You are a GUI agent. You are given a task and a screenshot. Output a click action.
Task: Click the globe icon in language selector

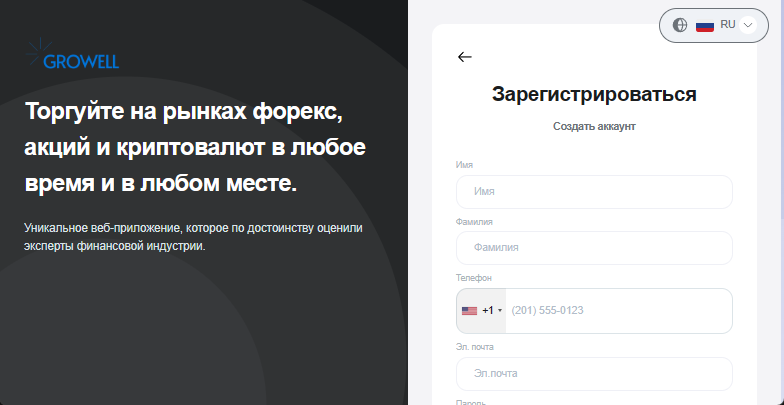680,25
